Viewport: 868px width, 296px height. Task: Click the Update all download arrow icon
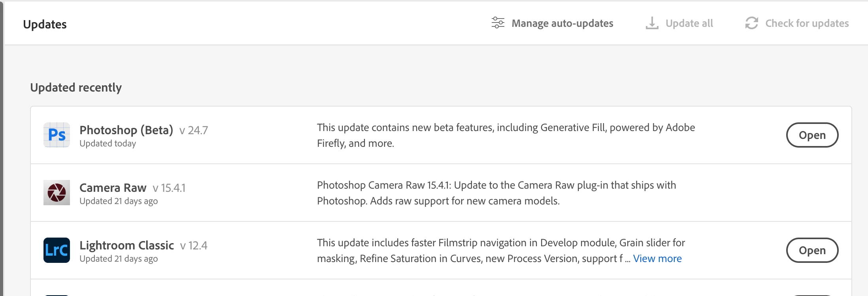pyautogui.click(x=652, y=23)
